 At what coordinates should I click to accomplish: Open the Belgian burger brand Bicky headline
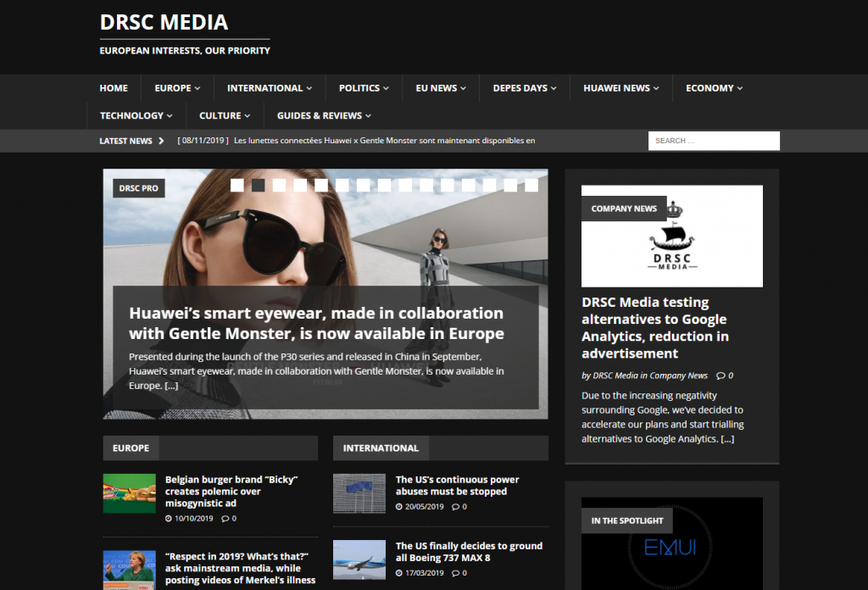231,492
